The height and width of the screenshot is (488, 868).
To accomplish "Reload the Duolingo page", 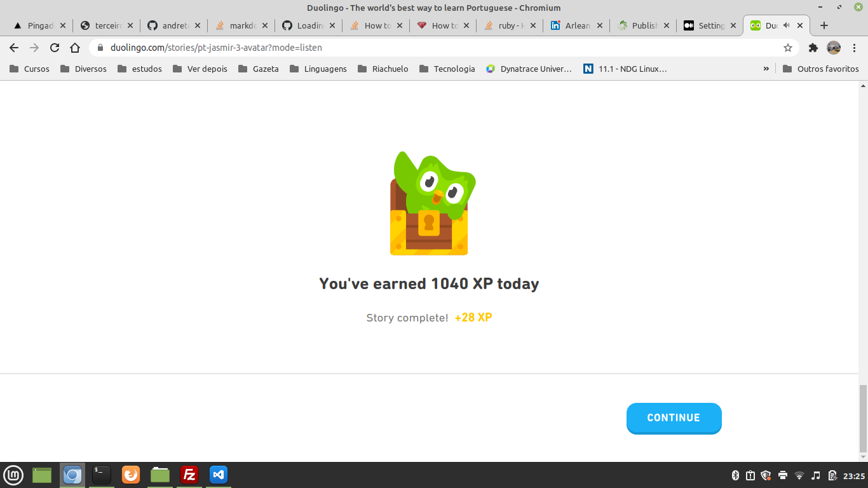I will (x=55, y=48).
